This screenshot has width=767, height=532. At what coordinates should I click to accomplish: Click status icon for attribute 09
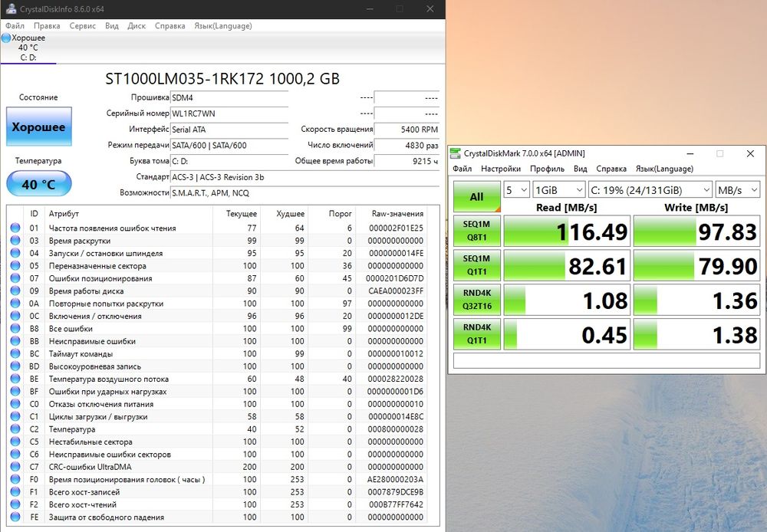[15, 291]
